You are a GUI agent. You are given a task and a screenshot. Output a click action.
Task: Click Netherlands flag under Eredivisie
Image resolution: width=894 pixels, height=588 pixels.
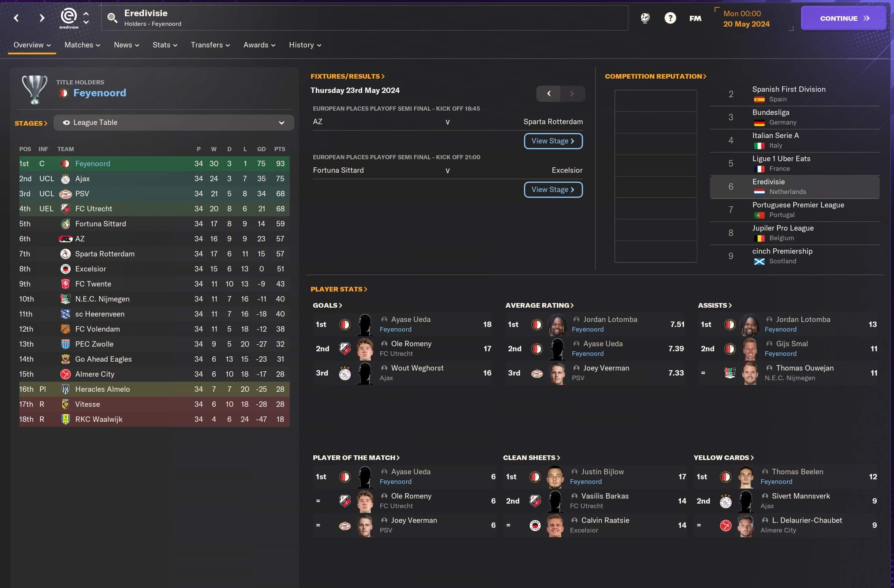pos(759,192)
